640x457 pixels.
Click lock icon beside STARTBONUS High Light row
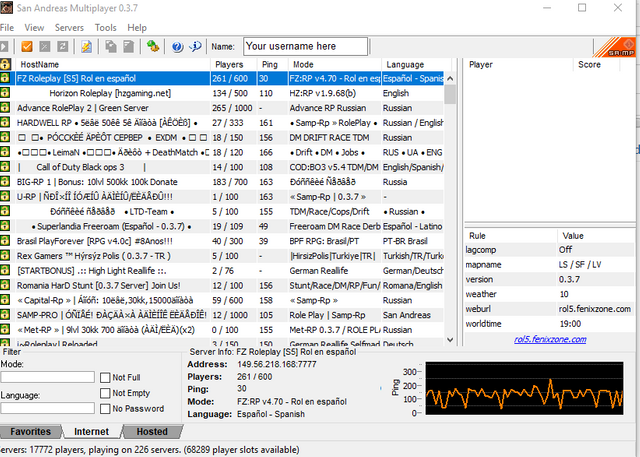tap(5, 270)
